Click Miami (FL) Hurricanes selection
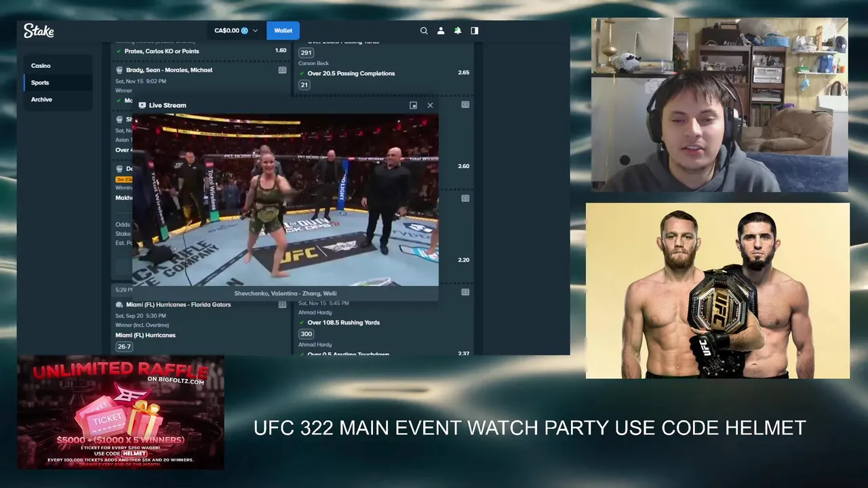The width and height of the screenshot is (868, 488). 145,335
